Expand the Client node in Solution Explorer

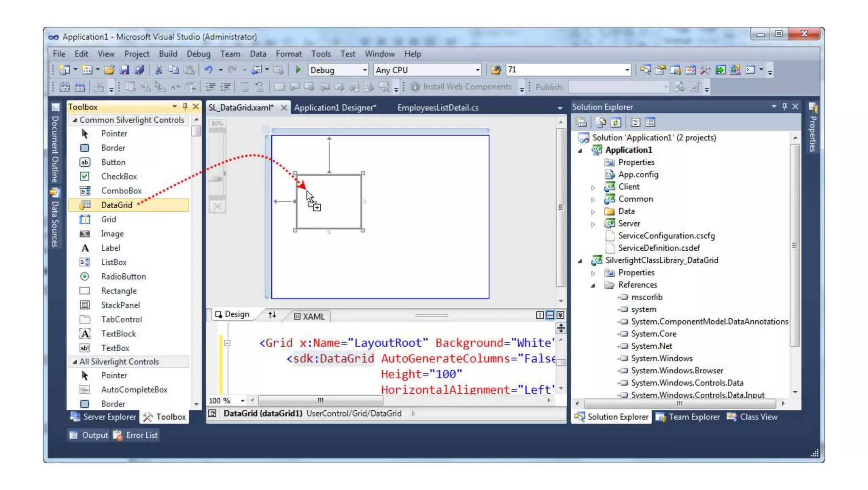coord(593,187)
